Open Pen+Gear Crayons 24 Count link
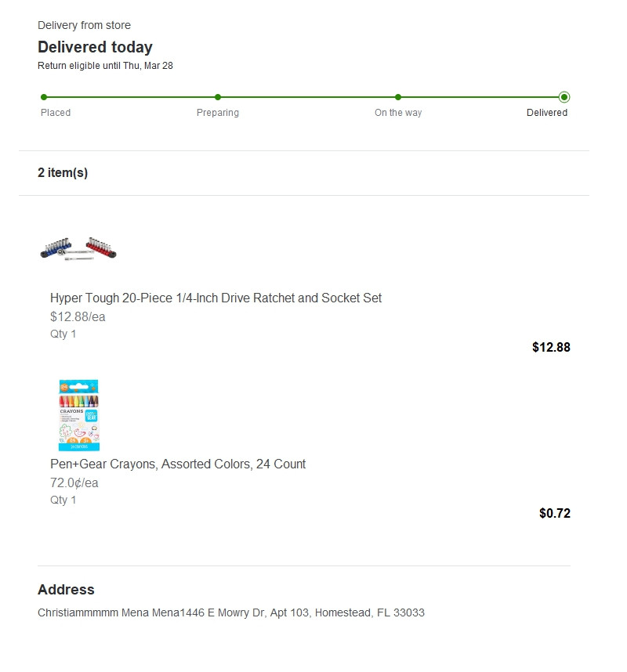Screen dimensions: 627x672 [178, 464]
